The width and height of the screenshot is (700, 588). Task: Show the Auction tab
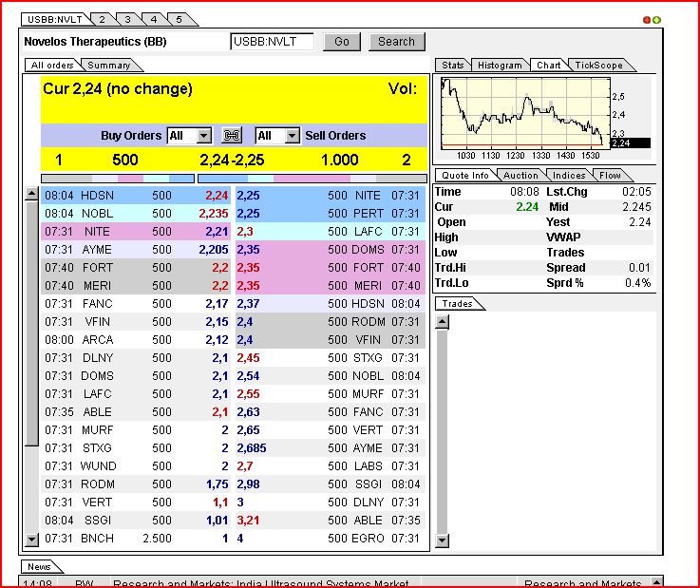click(520, 175)
